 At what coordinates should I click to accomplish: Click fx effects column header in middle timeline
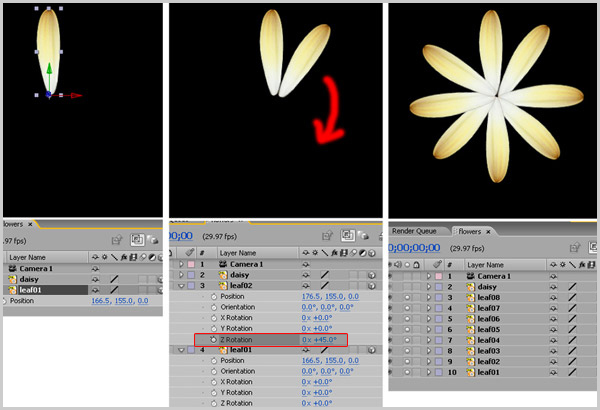(x=334, y=253)
